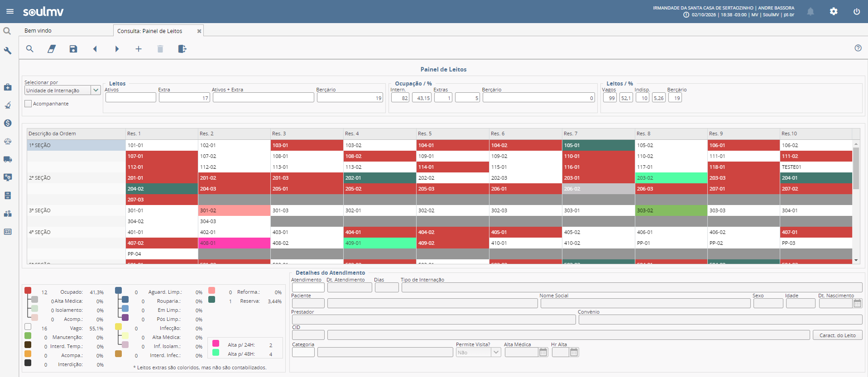Open the notifications bell
The width and height of the screenshot is (868, 377).
pos(810,12)
